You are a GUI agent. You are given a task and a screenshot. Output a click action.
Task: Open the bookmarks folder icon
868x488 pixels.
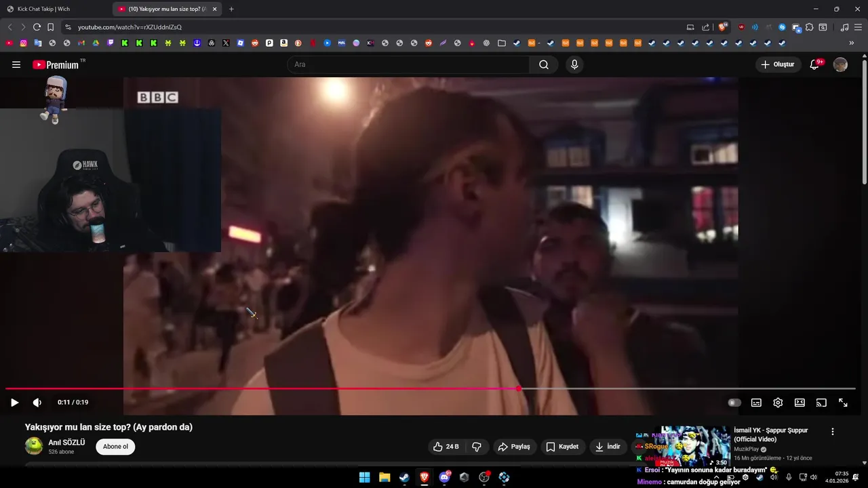[501, 43]
